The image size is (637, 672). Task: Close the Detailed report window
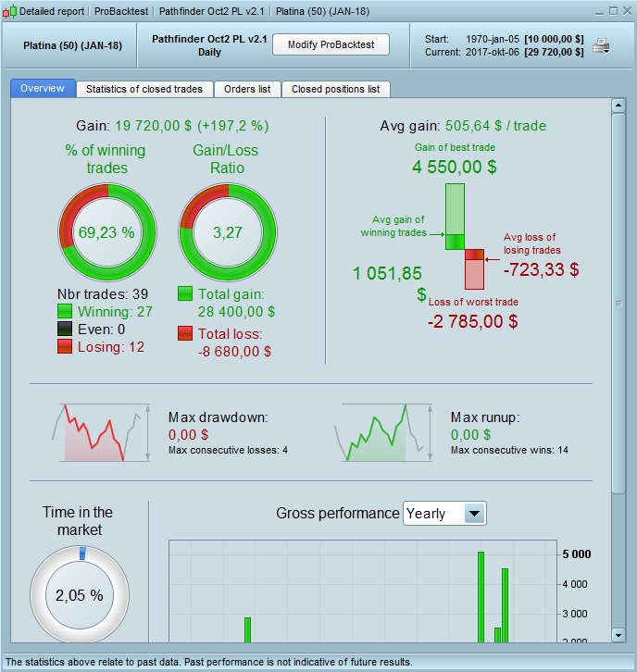(627, 11)
